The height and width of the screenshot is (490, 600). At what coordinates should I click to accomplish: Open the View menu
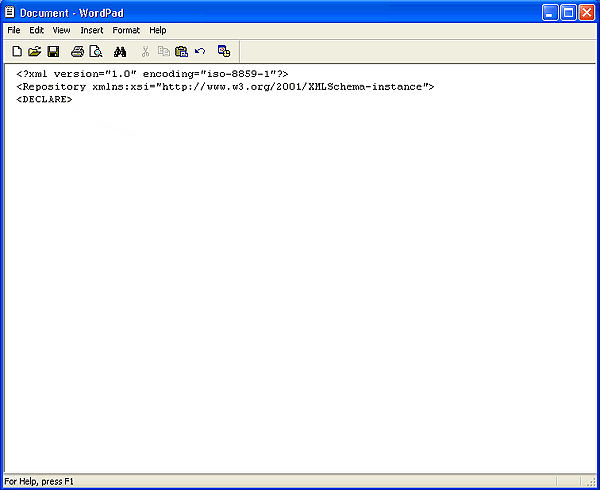(x=61, y=30)
